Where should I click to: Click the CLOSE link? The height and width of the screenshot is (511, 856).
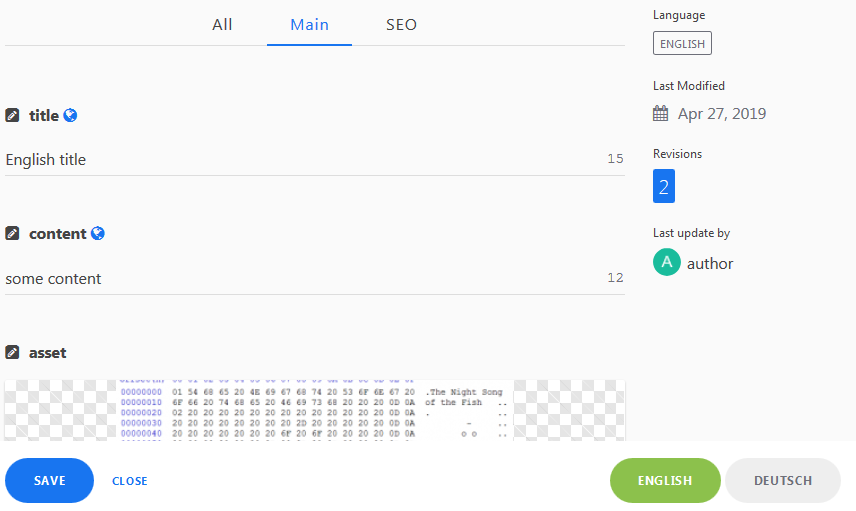pos(129,481)
